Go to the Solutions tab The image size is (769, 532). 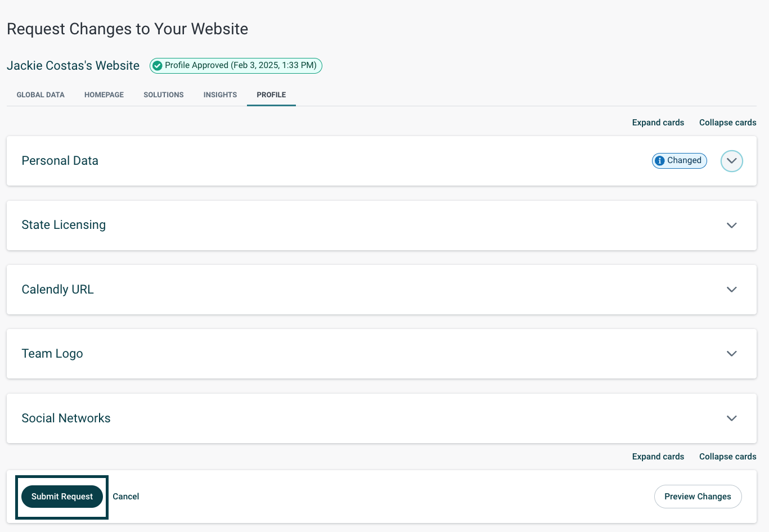(164, 95)
